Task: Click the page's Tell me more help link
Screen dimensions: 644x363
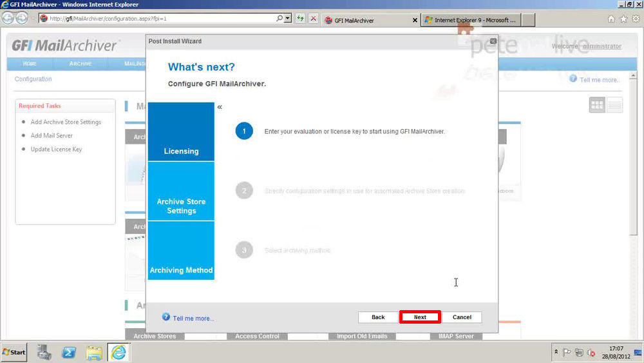Action: pyautogui.click(x=600, y=80)
